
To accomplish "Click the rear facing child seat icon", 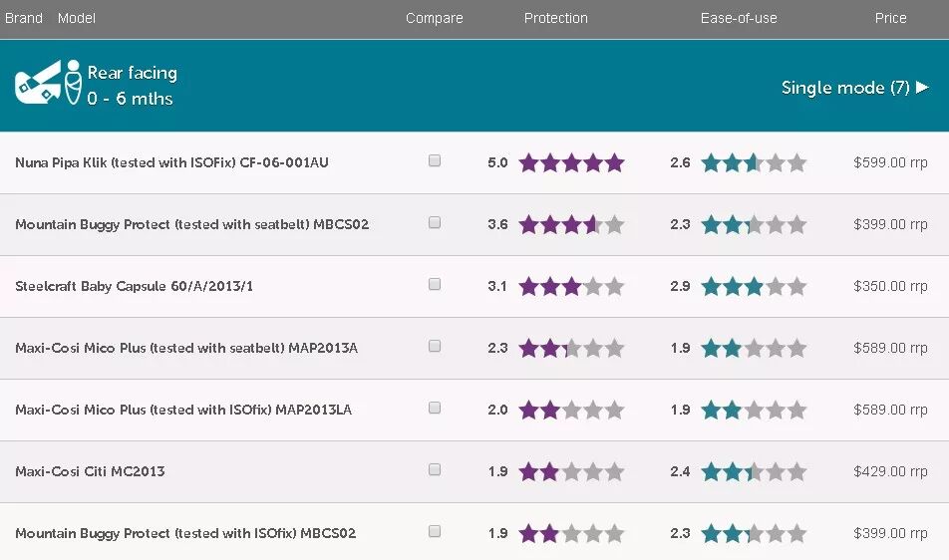I will point(38,83).
